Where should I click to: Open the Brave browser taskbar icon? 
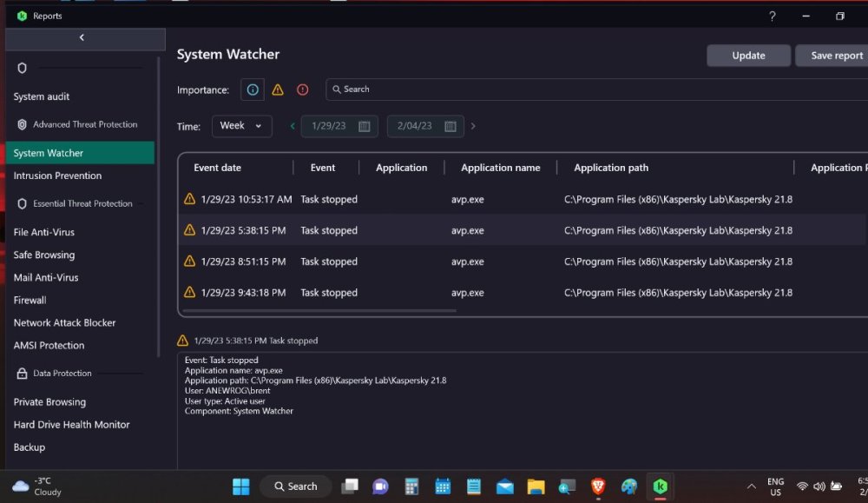coord(598,486)
